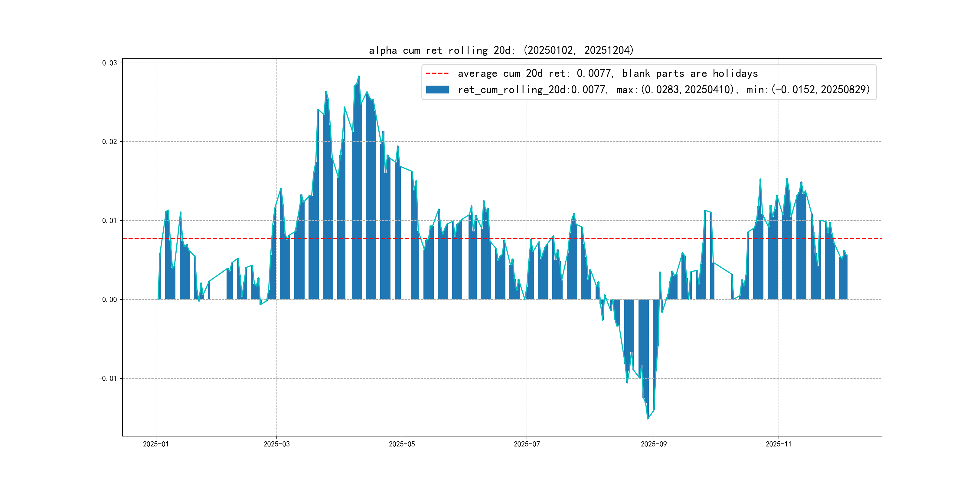Click the 2025-01 x-axis label
Screen dimensions: 980x490
(x=155, y=444)
